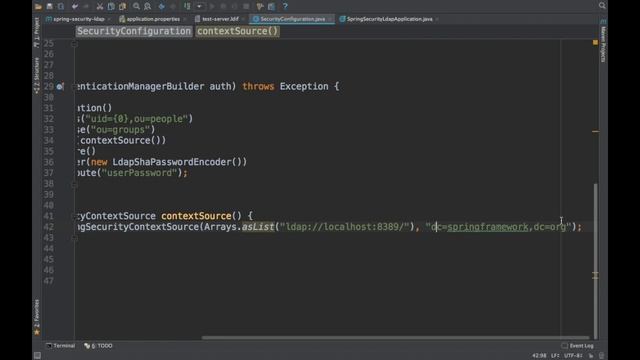640x360 pixels.
Task: Click the horizontal editor scrollbar thumb
Action: pyautogui.click(x=396, y=338)
